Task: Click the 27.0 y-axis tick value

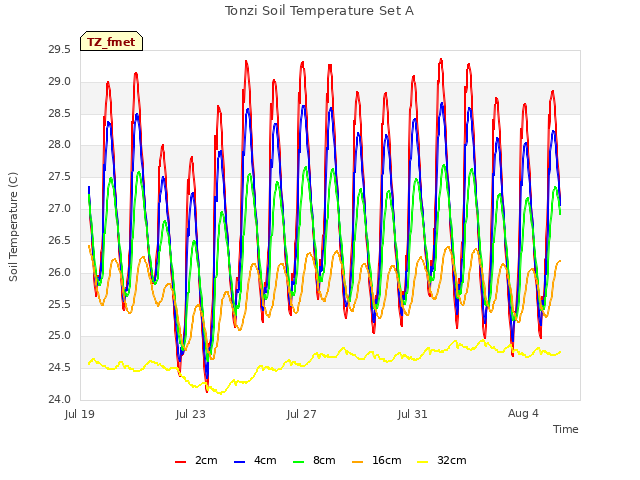Action: click(x=60, y=209)
